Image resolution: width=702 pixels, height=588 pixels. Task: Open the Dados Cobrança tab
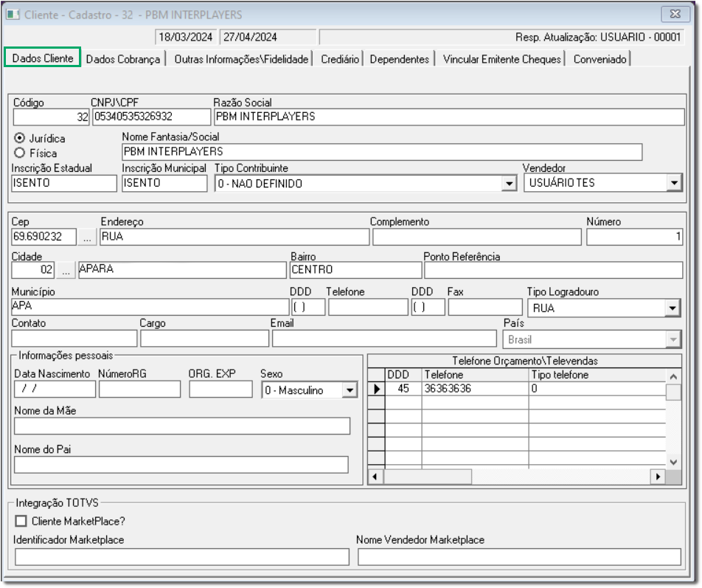(x=122, y=59)
